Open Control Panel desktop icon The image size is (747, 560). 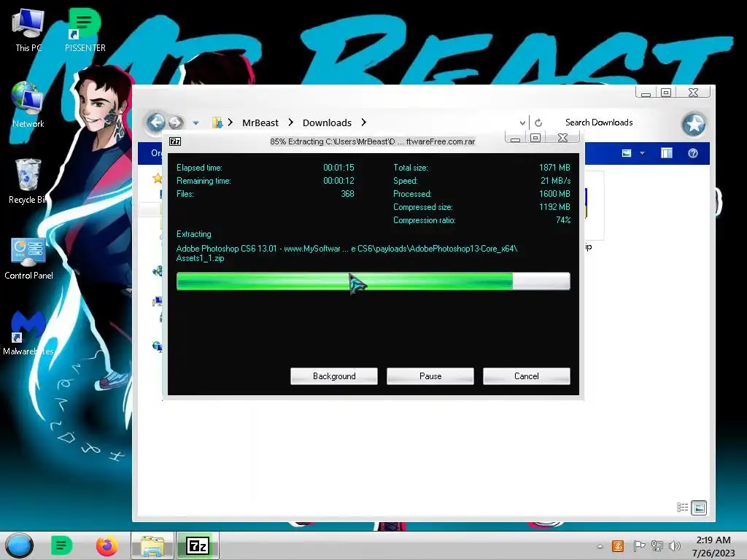[28, 258]
